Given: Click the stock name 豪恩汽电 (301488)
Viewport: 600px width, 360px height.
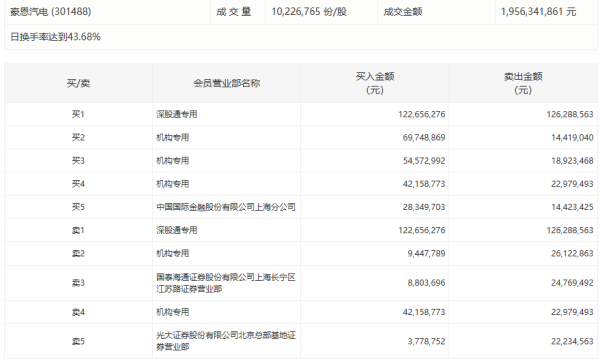Looking at the screenshot, I should click(51, 12).
